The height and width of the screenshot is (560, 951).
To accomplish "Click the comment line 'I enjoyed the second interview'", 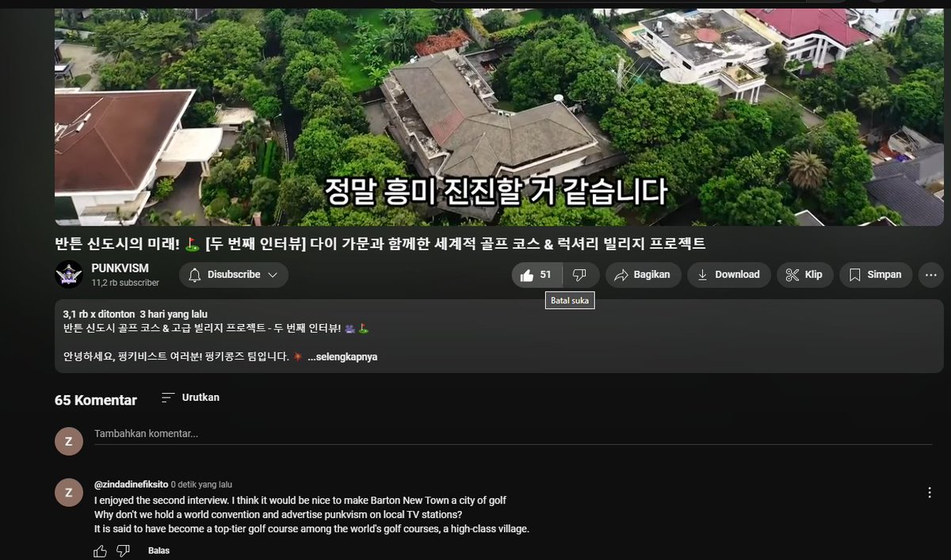I will pyautogui.click(x=300, y=501).
